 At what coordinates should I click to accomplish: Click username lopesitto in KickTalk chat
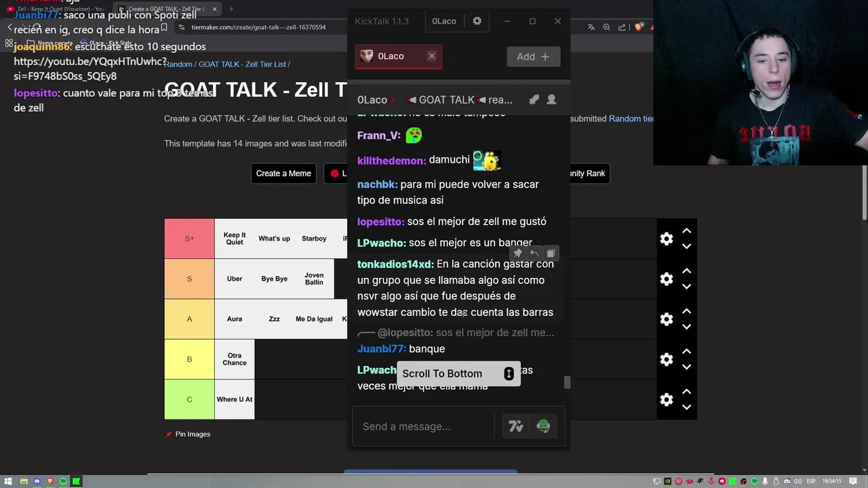[x=380, y=222]
